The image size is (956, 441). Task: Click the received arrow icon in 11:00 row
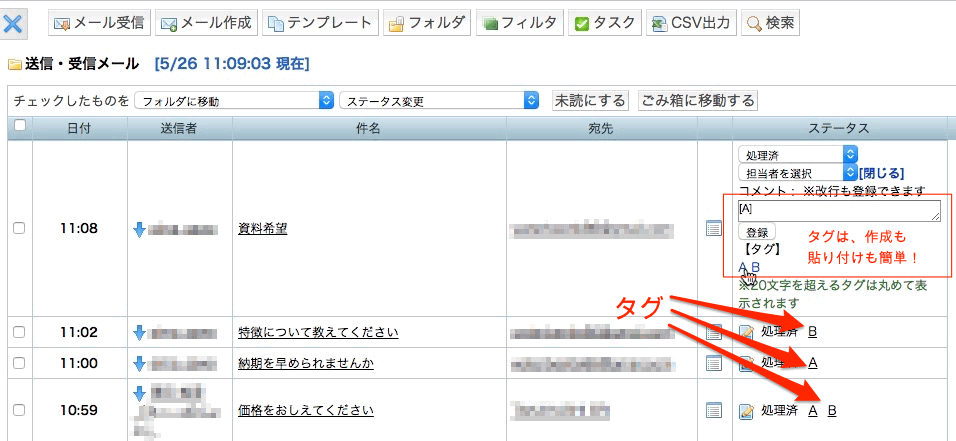(139, 364)
